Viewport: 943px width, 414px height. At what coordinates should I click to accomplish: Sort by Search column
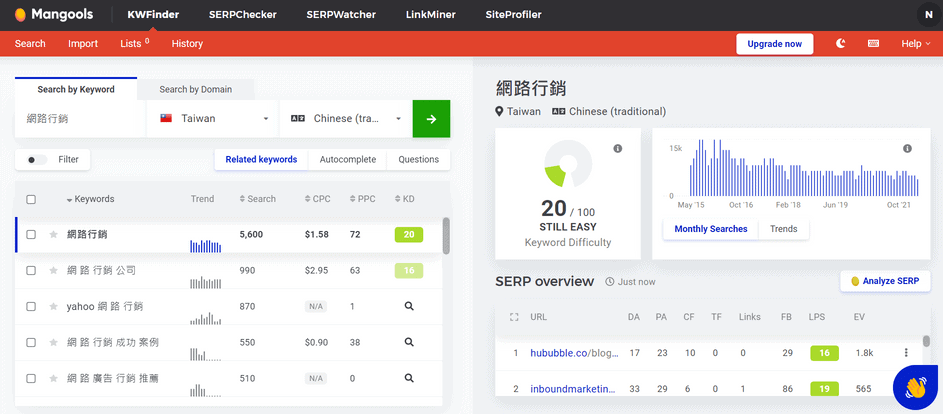(x=257, y=199)
